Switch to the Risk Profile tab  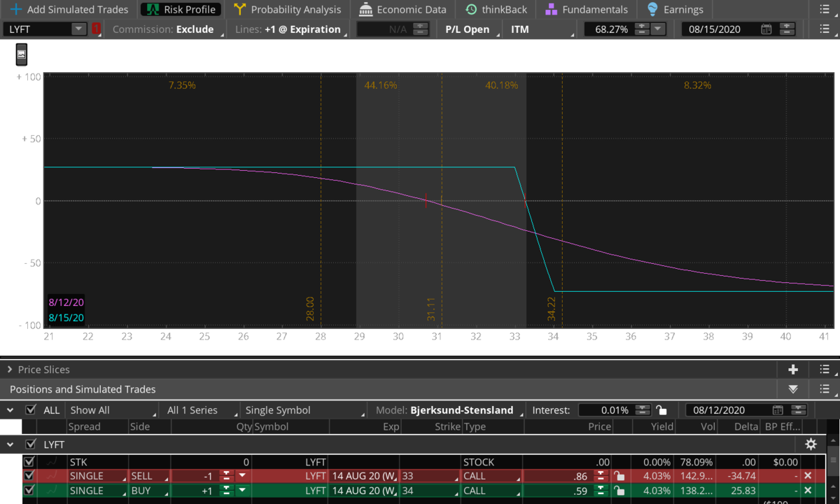pos(181,10)
